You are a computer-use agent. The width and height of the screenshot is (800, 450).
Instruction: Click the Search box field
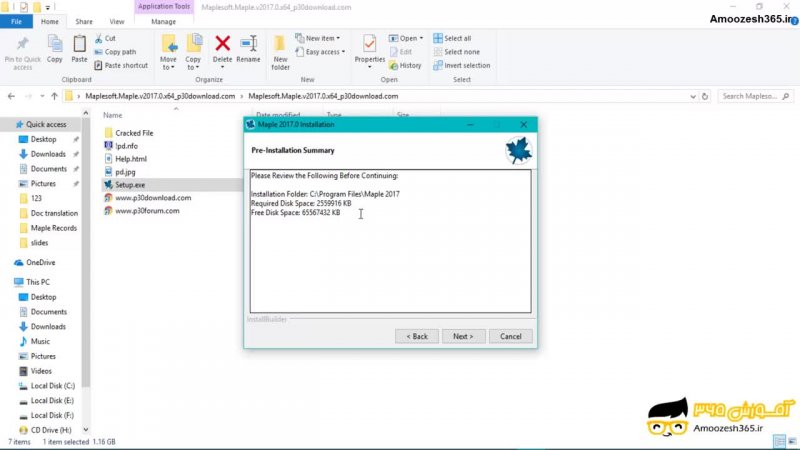point(756,96)
